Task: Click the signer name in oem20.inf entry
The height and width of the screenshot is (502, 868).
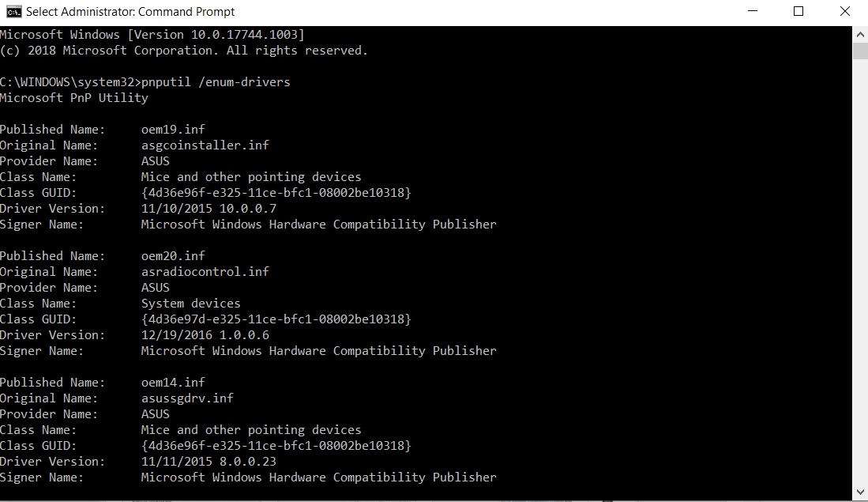Action: tap(319, 351)
